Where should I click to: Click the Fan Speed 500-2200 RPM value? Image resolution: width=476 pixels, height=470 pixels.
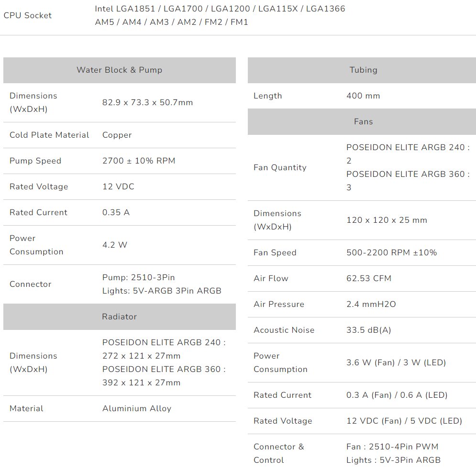coord(391,252)
